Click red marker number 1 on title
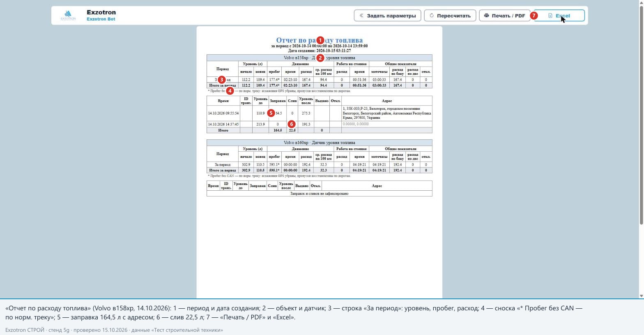Viewport: 644px width, 335px height. (x=320, y=40)
